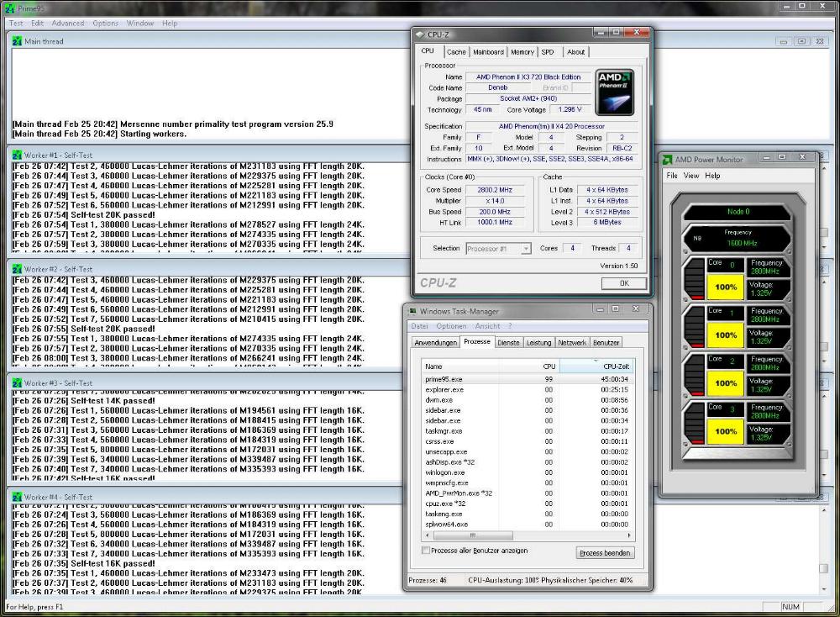Switch to Leistung tab in Task-Manager
The height and width of the screenshot is (617, 840).
[x=538, y=342]
